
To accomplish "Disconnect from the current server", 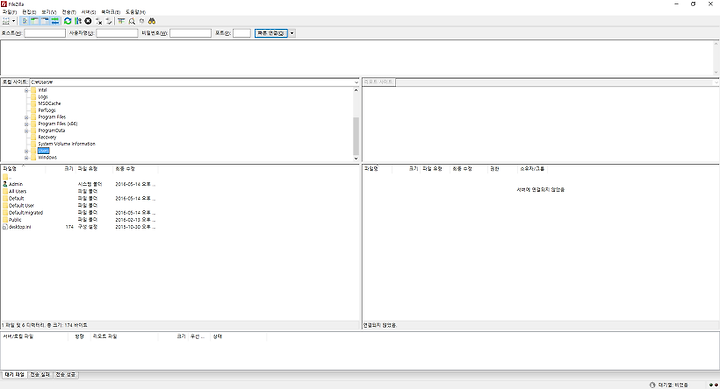I will (99, 21).
